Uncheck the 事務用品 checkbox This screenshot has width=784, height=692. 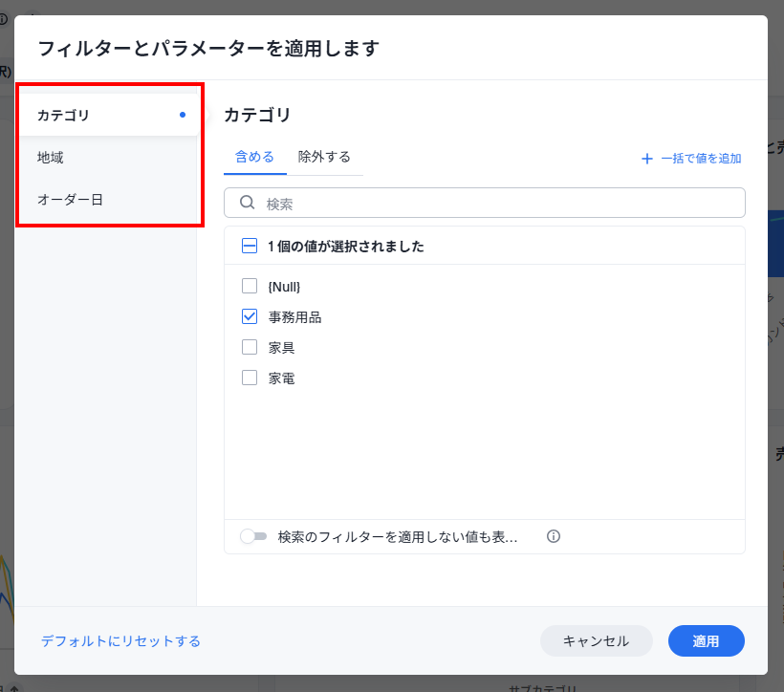click(x=250, y=316)
